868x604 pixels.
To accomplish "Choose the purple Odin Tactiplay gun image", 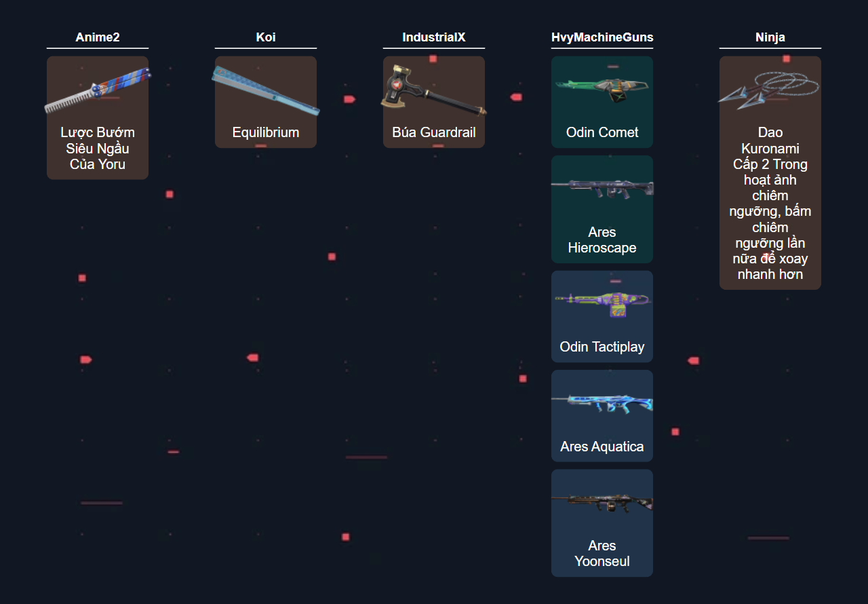I will click(602, 303).
